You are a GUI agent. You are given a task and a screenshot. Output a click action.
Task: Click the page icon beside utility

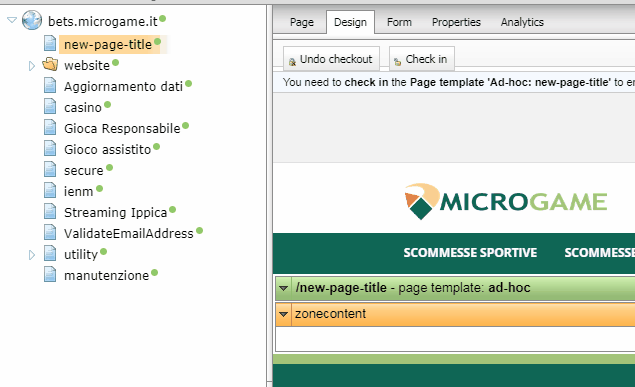50,254
